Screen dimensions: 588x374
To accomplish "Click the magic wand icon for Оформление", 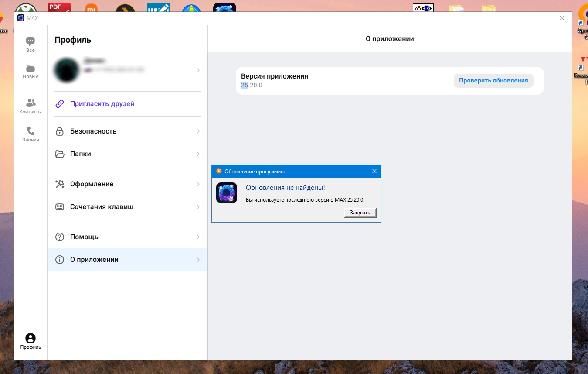I will tap(60, 184).
